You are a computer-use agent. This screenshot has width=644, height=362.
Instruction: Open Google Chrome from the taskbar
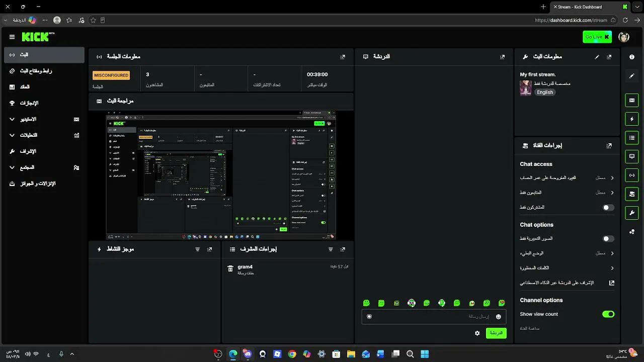click(x=292, y=354)
